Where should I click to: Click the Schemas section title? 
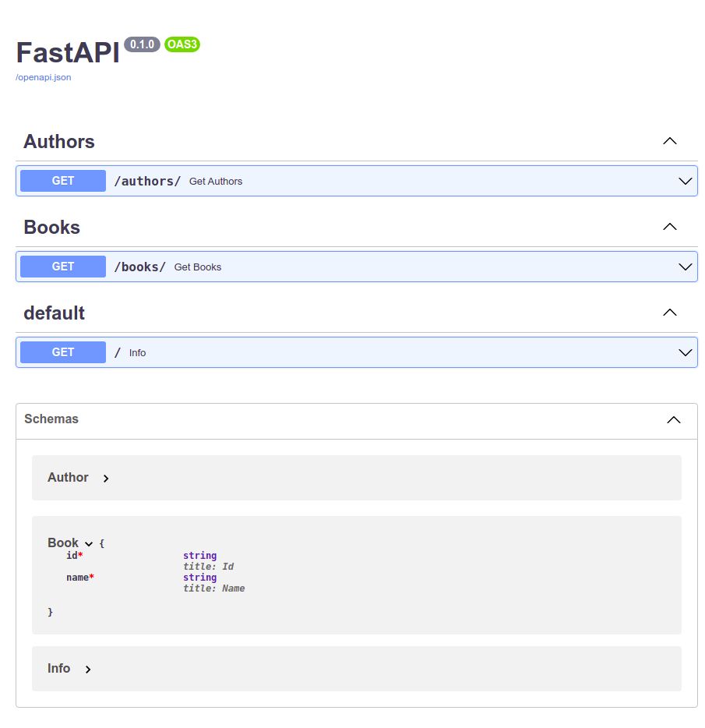51,419
